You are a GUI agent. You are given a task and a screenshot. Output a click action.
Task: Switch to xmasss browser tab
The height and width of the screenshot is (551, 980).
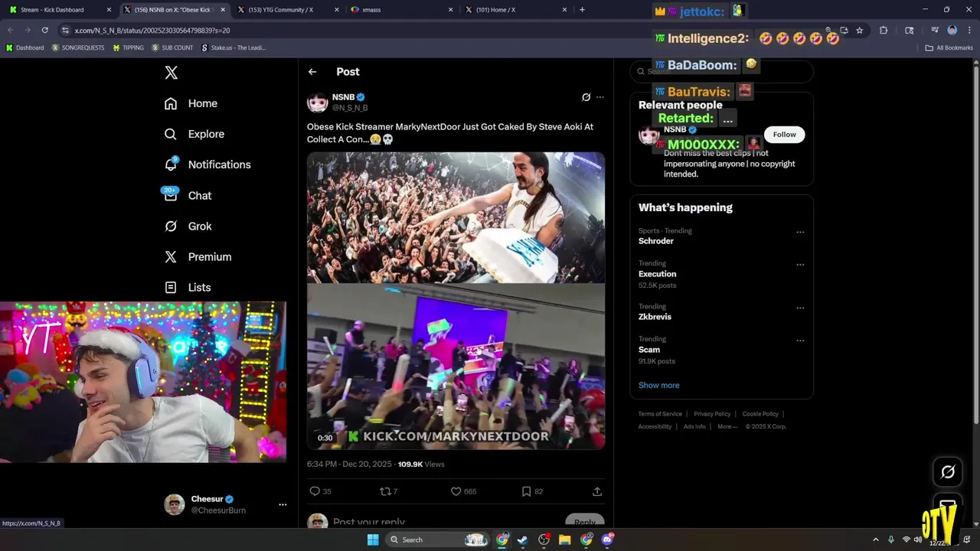point(400,10)
